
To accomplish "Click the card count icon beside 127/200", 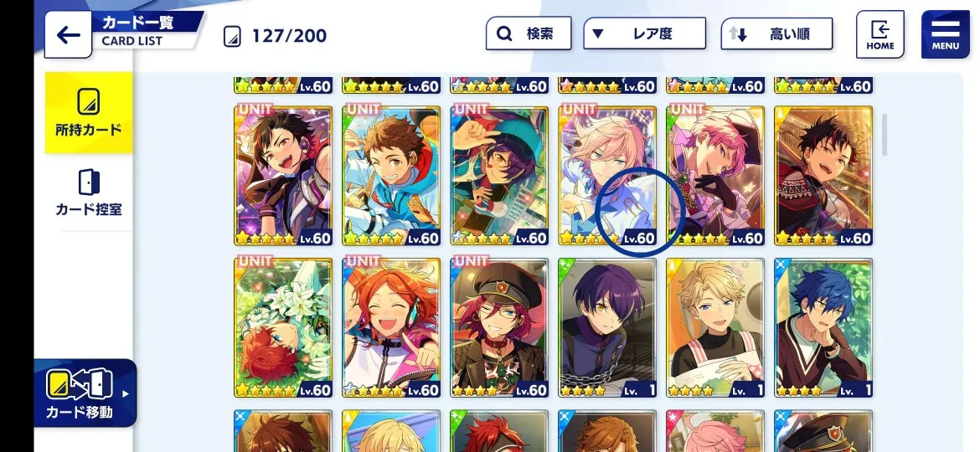I will tap(232, 36).
